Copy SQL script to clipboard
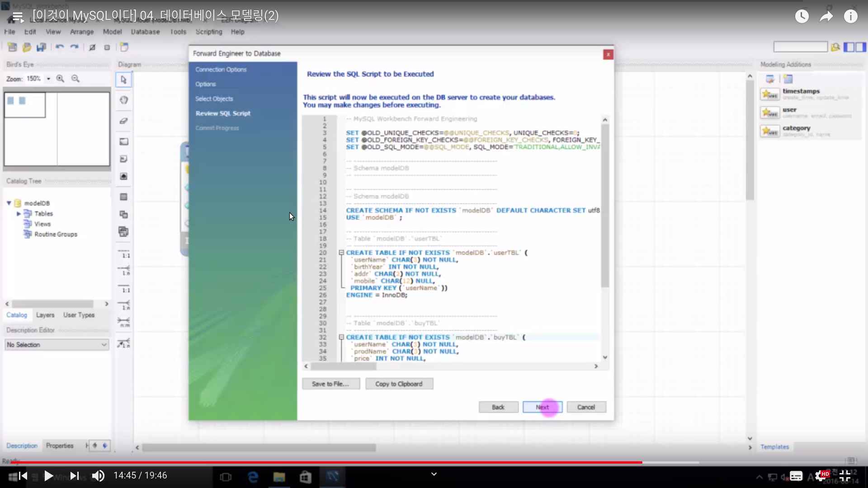 tap(399, 384)
